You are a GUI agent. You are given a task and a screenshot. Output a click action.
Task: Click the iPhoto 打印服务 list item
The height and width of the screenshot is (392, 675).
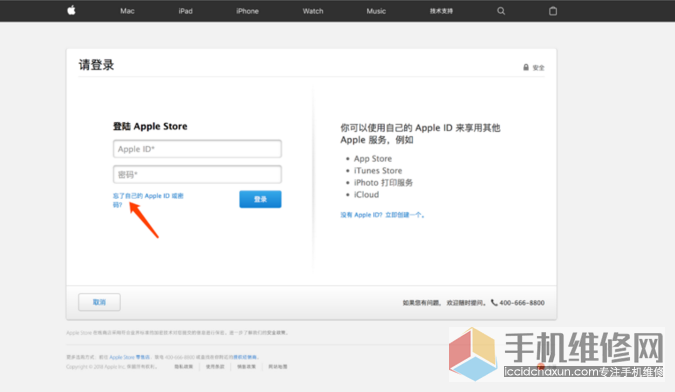point(383,183)
